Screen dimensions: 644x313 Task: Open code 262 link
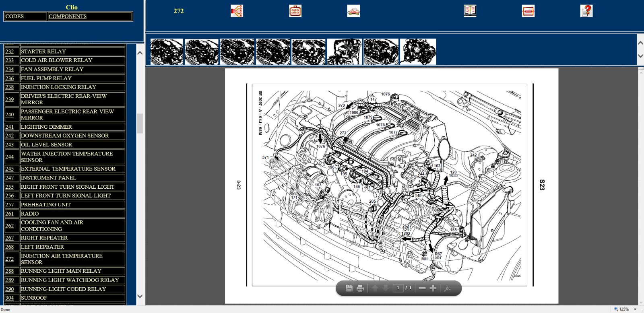point(9,226)
